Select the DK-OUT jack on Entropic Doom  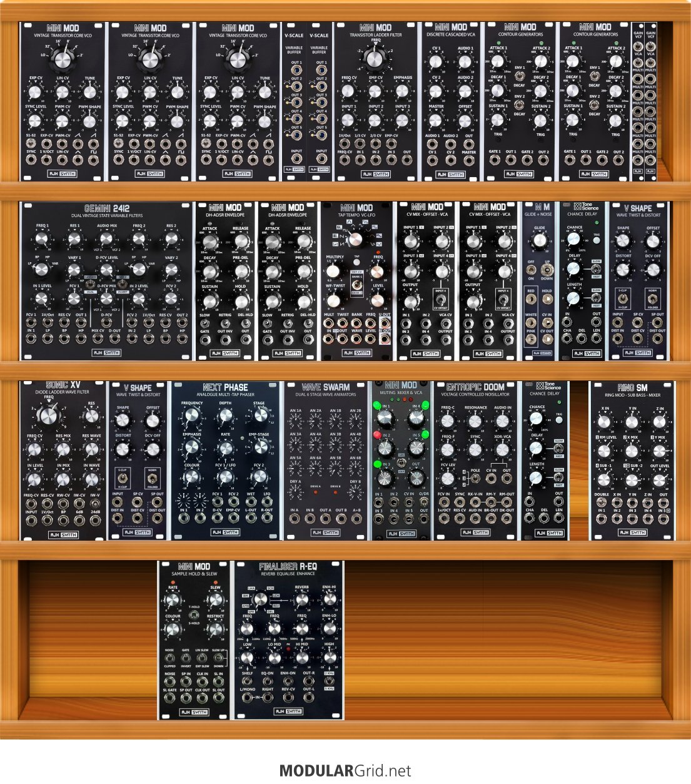(x=507, y=519)
